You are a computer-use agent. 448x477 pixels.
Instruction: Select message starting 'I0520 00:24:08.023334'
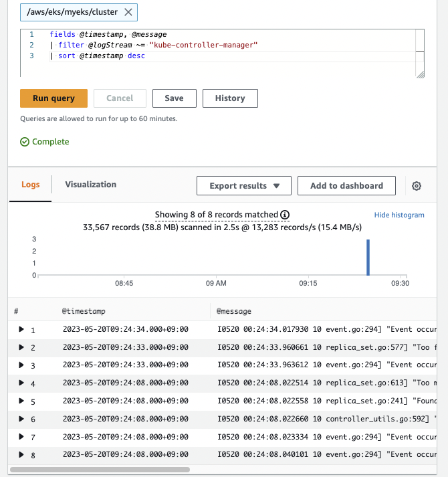[x=327, y=437]
